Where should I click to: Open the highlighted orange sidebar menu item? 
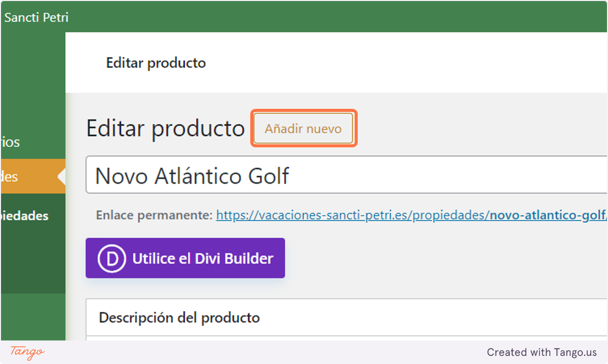coord(32,176)
